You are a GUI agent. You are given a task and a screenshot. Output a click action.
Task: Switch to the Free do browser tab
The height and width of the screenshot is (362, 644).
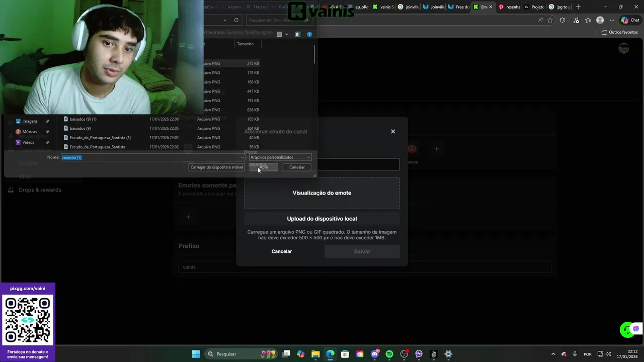pos(458,7)
